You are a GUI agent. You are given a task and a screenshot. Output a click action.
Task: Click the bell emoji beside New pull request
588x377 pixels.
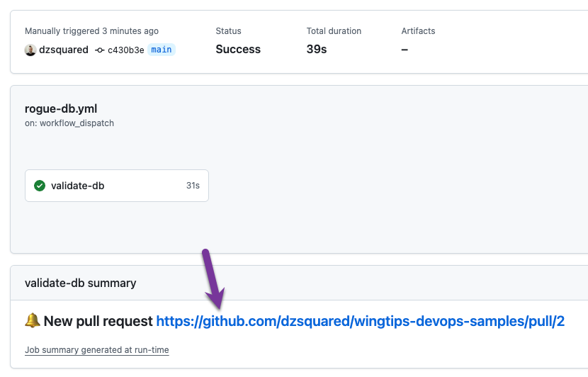33,320
